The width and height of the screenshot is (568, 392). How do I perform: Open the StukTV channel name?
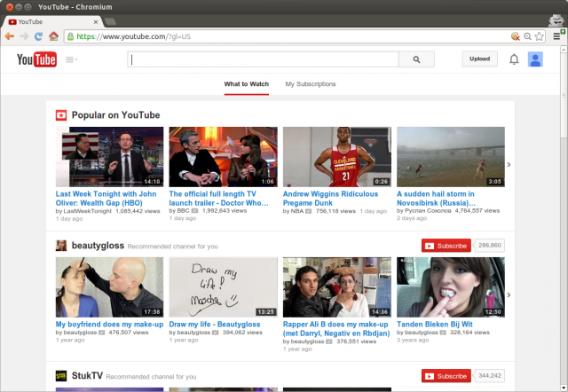click(87, 376)
